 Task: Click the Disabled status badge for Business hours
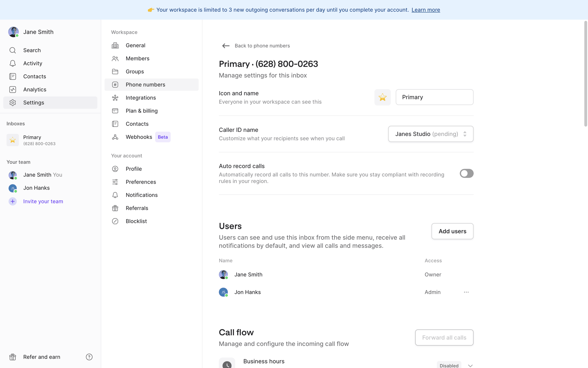click(x=449, y=365)
